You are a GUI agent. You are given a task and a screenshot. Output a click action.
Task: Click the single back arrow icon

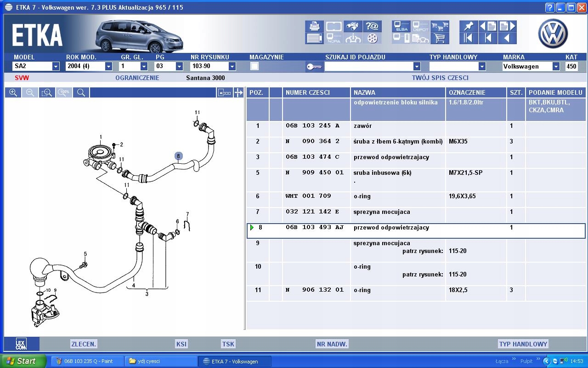point(507,38)
